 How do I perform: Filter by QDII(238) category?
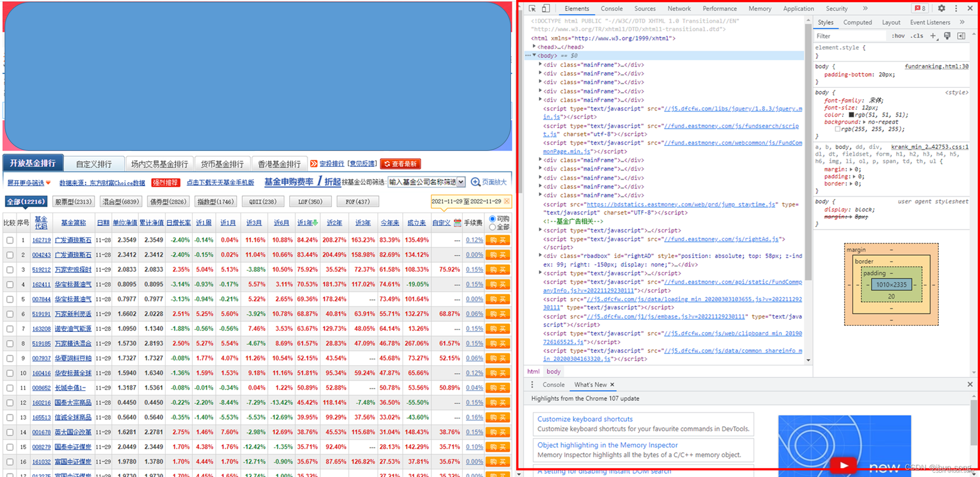pos(263,201)
